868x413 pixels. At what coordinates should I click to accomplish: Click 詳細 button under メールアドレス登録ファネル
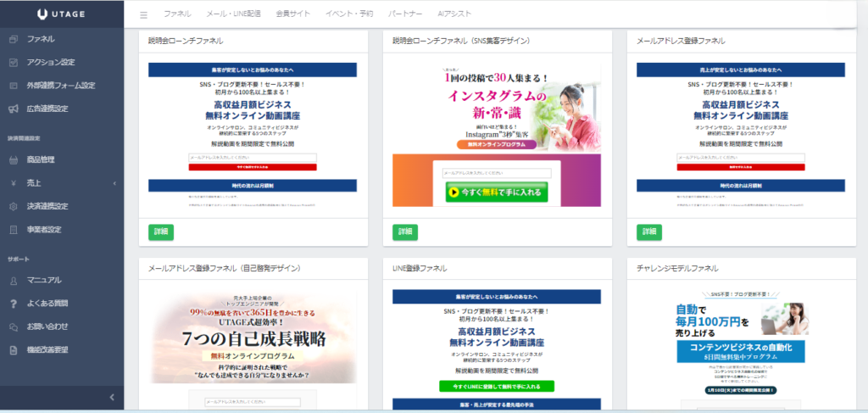pyautogui.click(x=649, y=232)
